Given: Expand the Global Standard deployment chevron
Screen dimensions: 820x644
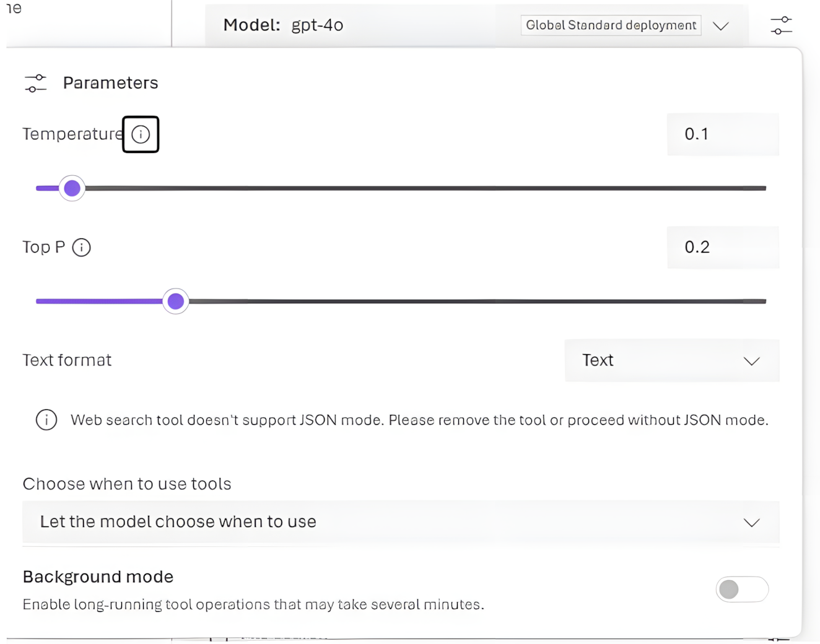Looking at the screenshot, I should (x=721, y=26).
